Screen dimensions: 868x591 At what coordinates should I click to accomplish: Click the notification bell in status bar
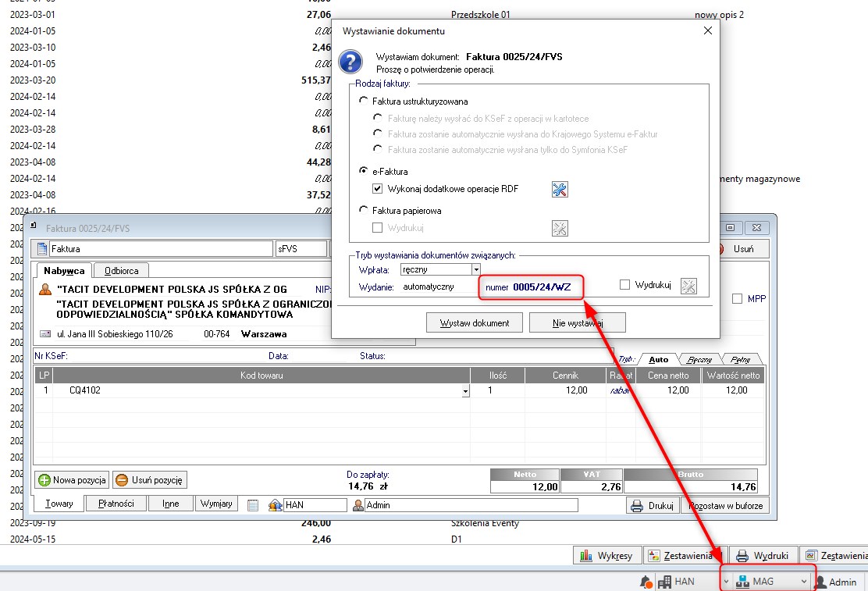[646, 582]
